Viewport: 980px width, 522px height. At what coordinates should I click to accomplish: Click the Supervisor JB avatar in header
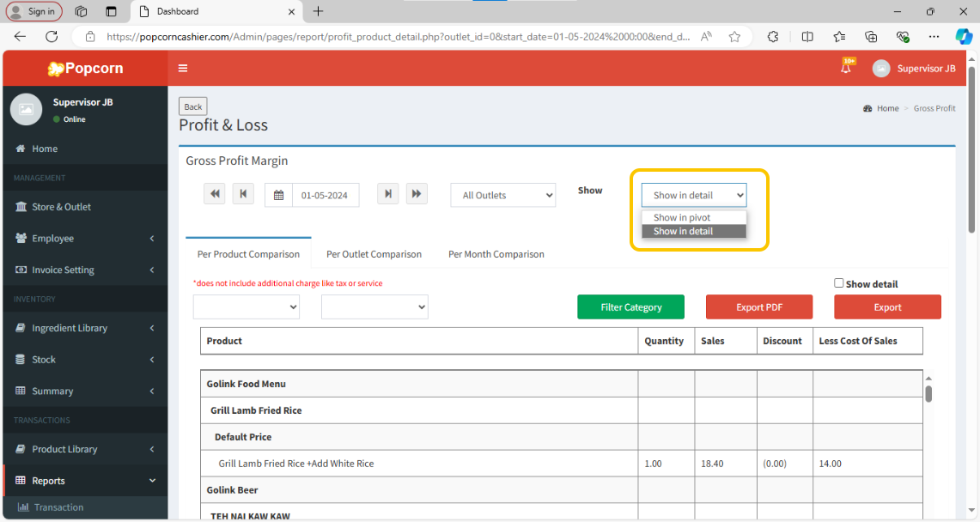[881, 69]
